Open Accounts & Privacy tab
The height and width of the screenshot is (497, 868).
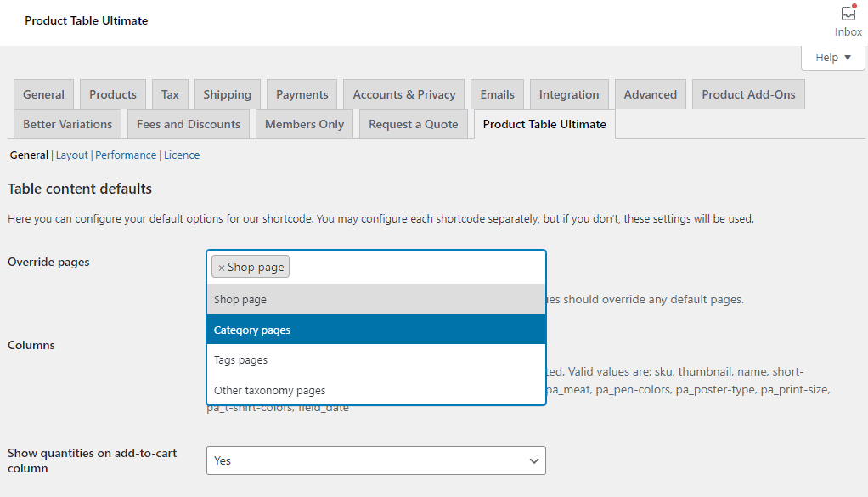tap(404, 94)
